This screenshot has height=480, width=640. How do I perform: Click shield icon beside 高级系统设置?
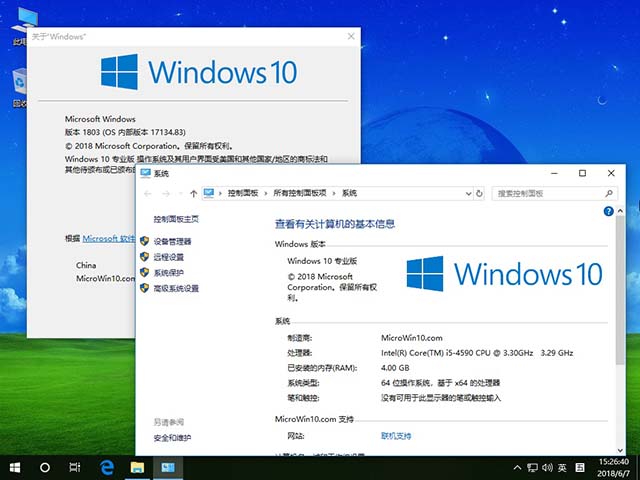point(144,288)
